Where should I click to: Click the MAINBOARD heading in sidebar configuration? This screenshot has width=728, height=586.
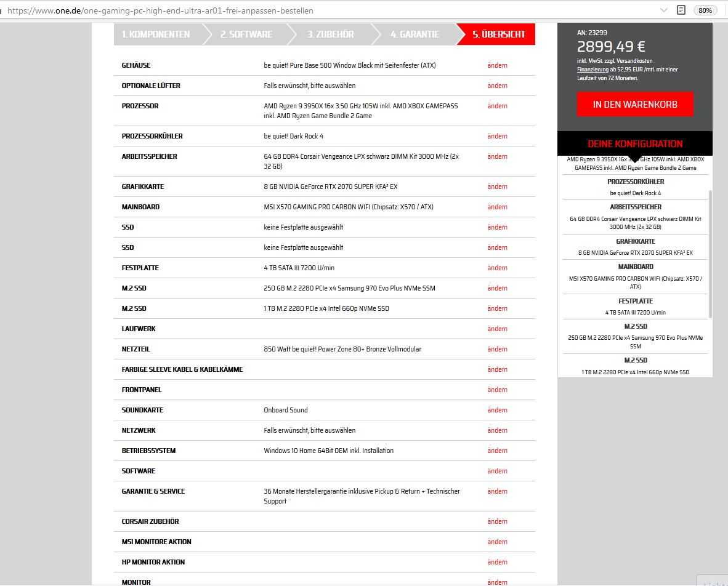tap(635, 267)
